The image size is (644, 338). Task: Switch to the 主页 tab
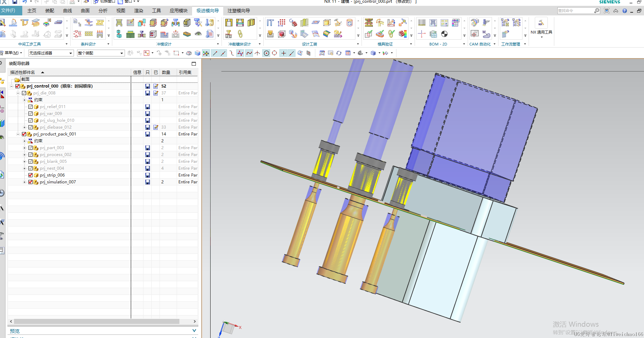[x=32, y=11]
